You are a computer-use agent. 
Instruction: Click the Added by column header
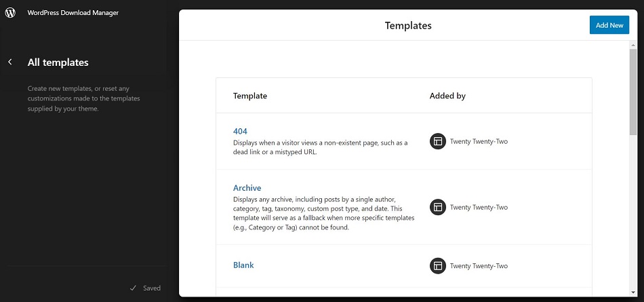pyautogui.click(x=447, y=96)
